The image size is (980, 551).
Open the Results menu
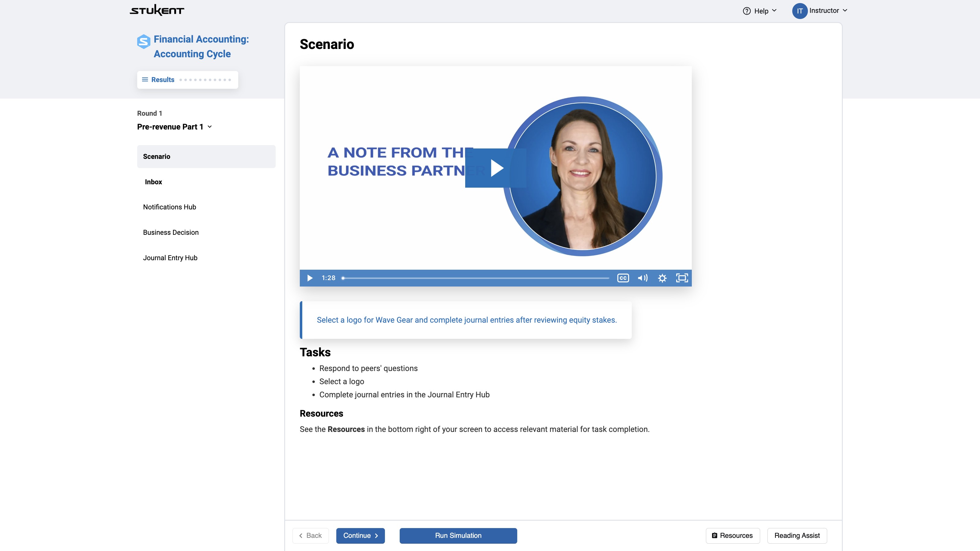163,80
